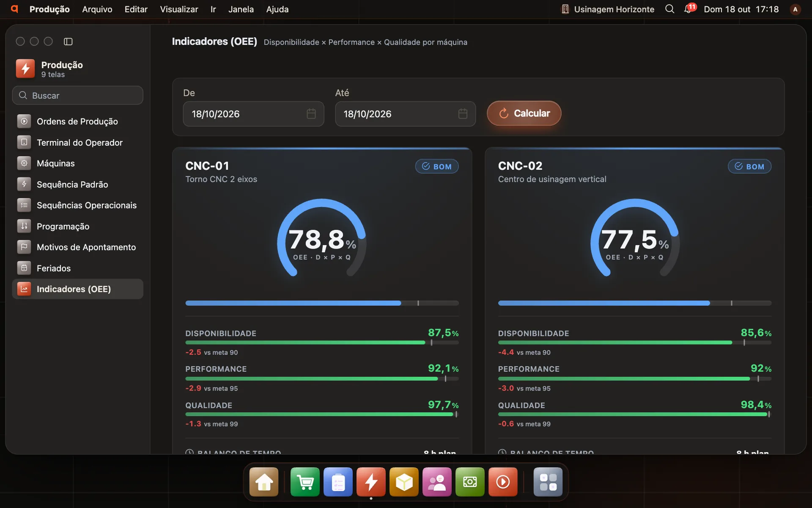Viewport: 812px width, 508px height.
Task: Click CNC-01 Disponibilidade bar
Action: click(322, 342)
